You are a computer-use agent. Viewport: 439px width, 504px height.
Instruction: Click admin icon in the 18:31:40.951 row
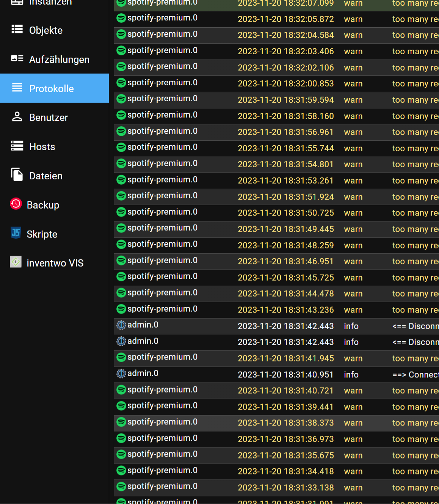(x=121, y=374)
